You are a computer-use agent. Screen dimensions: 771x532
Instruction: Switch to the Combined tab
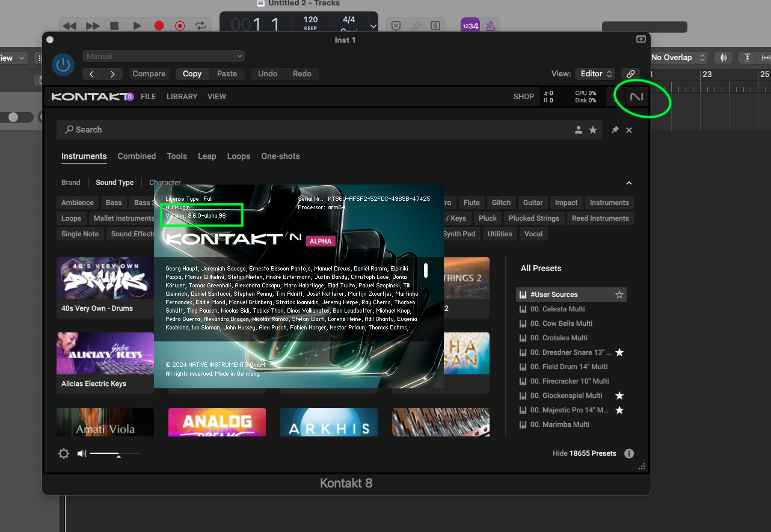click(x=137, y=156)
